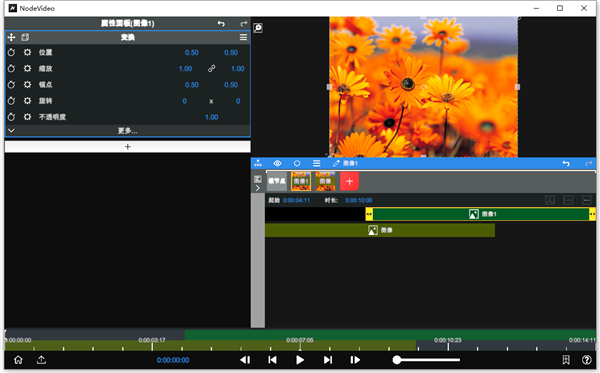Viewport: 600px width, 373px height.
Task: Undo in the 属性面板 header
Action: pos(221,23)
